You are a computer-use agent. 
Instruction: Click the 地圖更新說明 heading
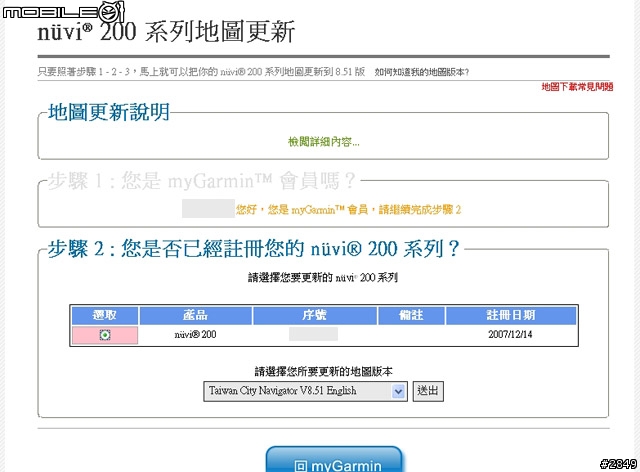[x=109, y=112]
